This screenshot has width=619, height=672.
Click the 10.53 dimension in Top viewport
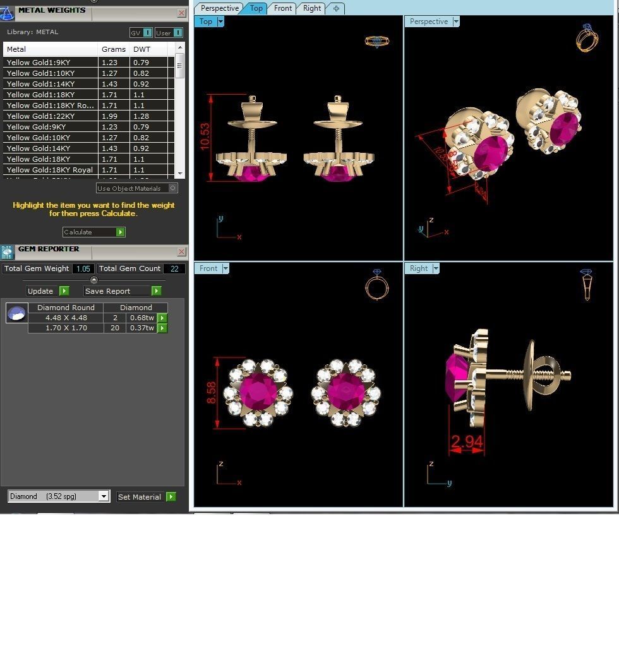pos(205,136)
